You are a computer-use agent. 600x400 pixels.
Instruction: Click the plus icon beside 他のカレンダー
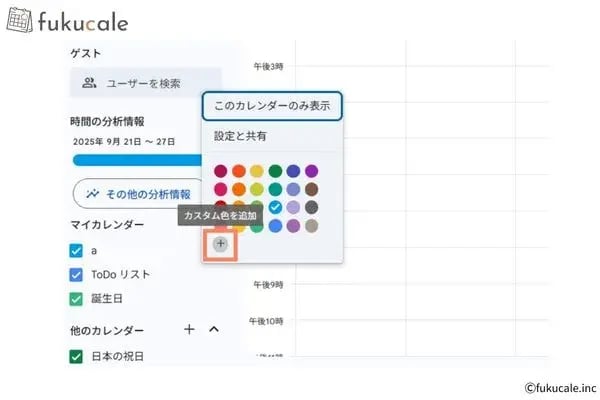pos(189,329)
